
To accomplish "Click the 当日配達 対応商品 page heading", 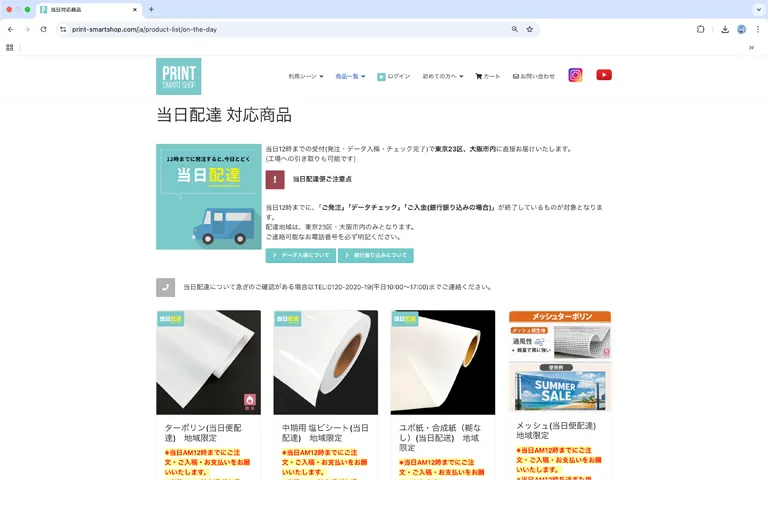I will tap(224, 115).
